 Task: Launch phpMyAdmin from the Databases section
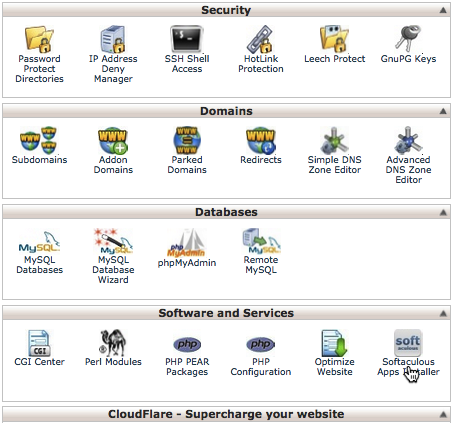point(187,243)
